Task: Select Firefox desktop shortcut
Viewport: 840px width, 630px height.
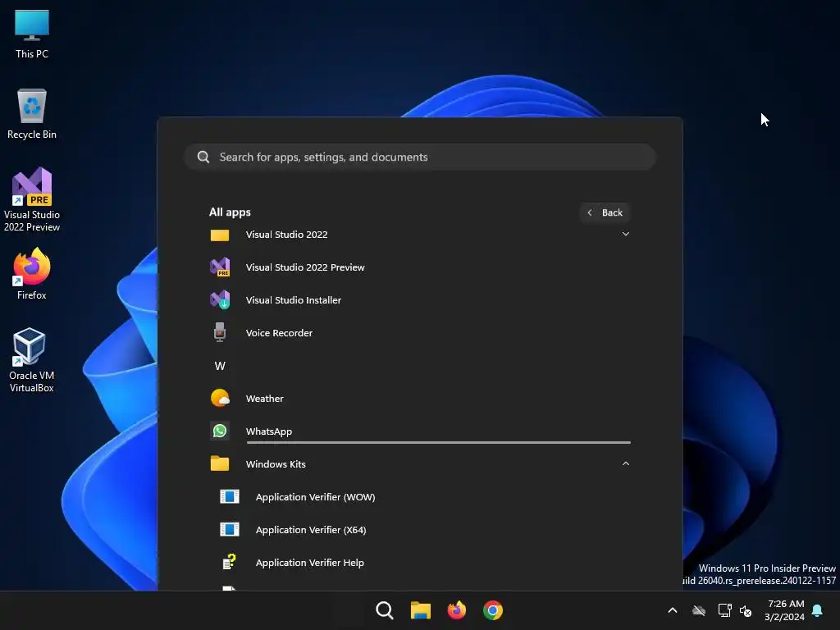Action: click(x=32, y=274)
